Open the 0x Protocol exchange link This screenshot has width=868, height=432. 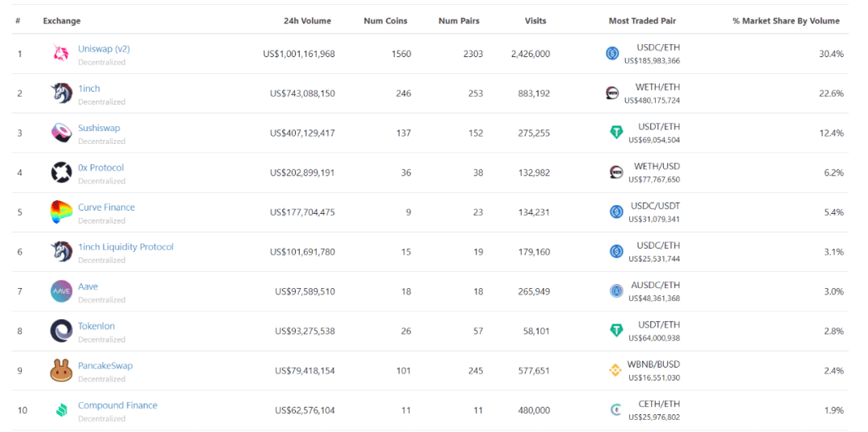click(x=100, y=168)
